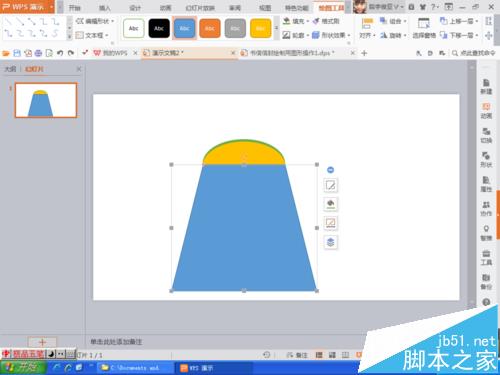
Task: Apply the orange Abc shape style
Action: 210,28
